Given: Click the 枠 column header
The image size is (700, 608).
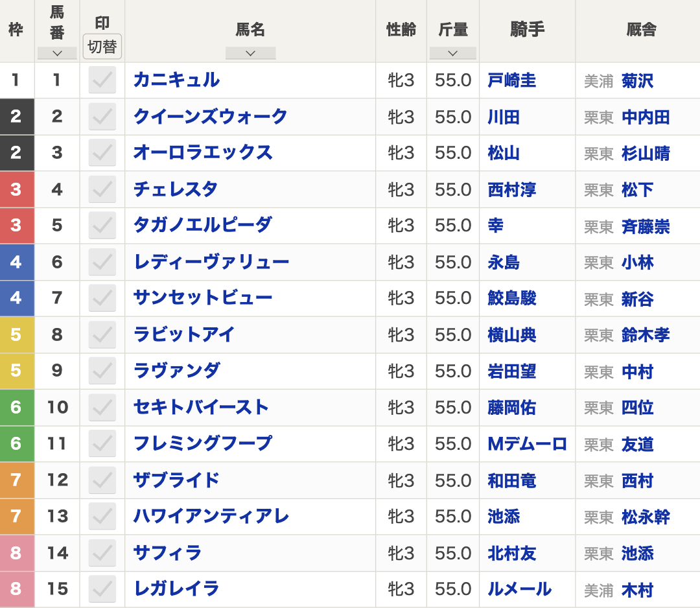Looking at the screenshot, I should tap(16, 30).
